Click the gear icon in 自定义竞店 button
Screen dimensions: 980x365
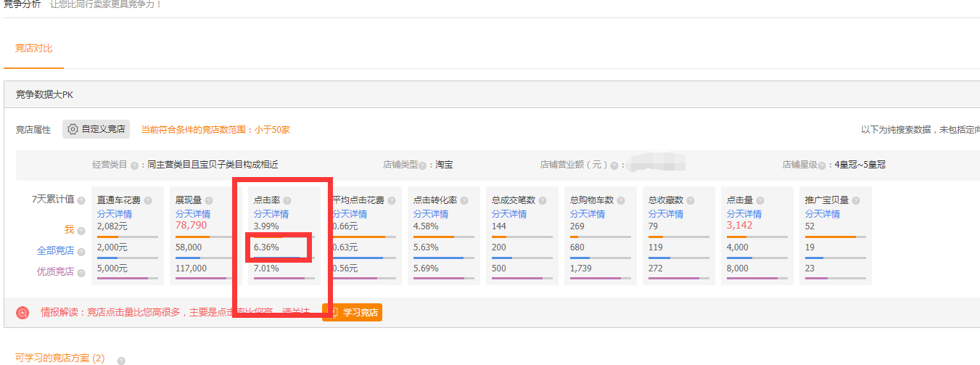[x=73, y=130]
